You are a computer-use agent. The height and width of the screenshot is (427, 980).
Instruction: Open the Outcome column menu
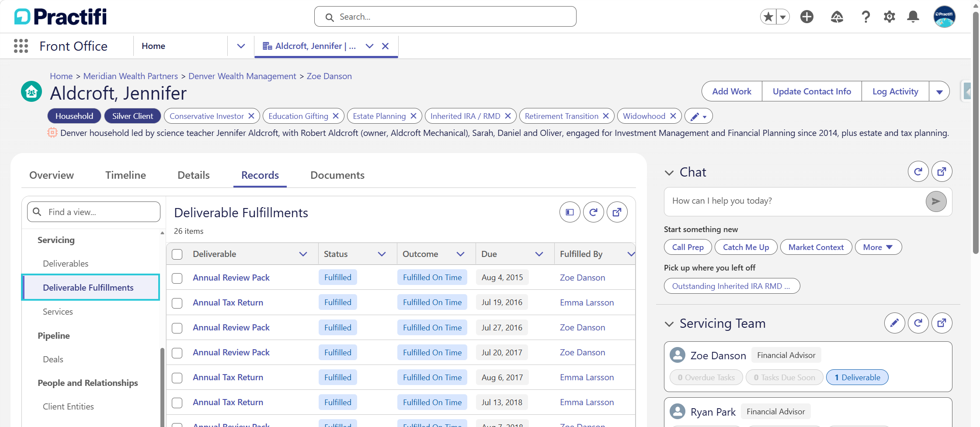[x=460, y=254]
